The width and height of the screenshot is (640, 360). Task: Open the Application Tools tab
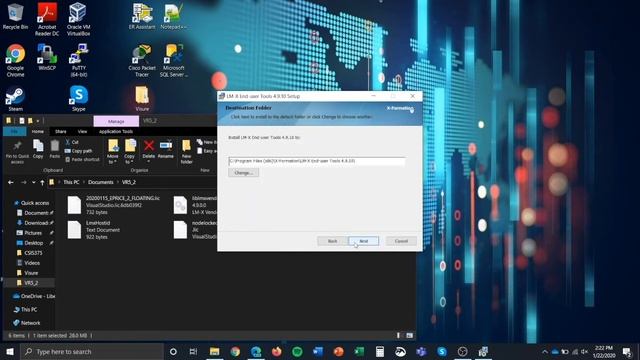pyautogui.click(x=116, y=131)
